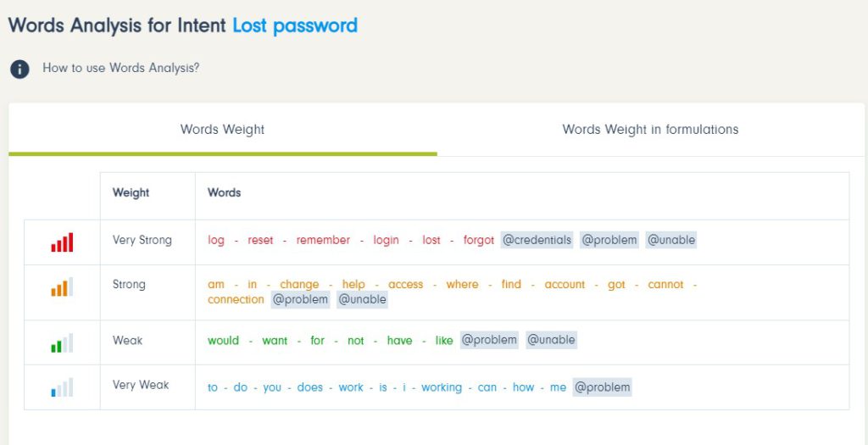Image resolution: width=868 pixels, height=445 pixels.
Task: Click @unable tag in Strong row
Action: 362,299
